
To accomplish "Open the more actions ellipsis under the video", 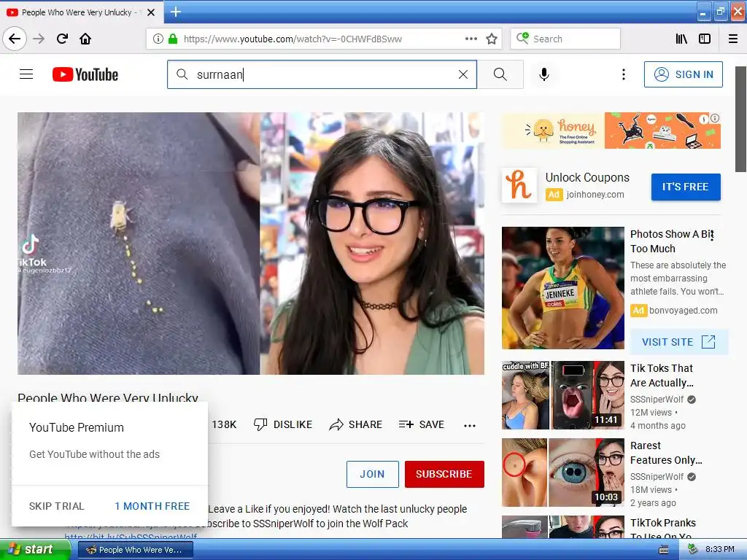I will [x=470, y=425].
